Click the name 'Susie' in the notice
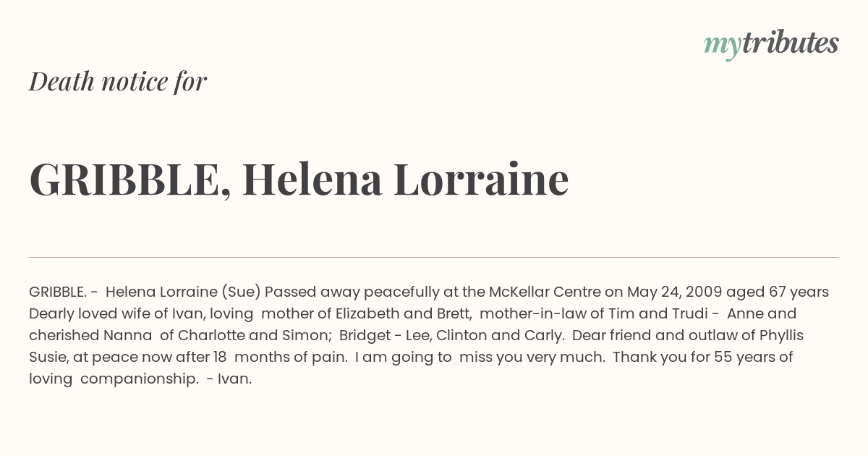The image size is (868, 456). [47, 357]
